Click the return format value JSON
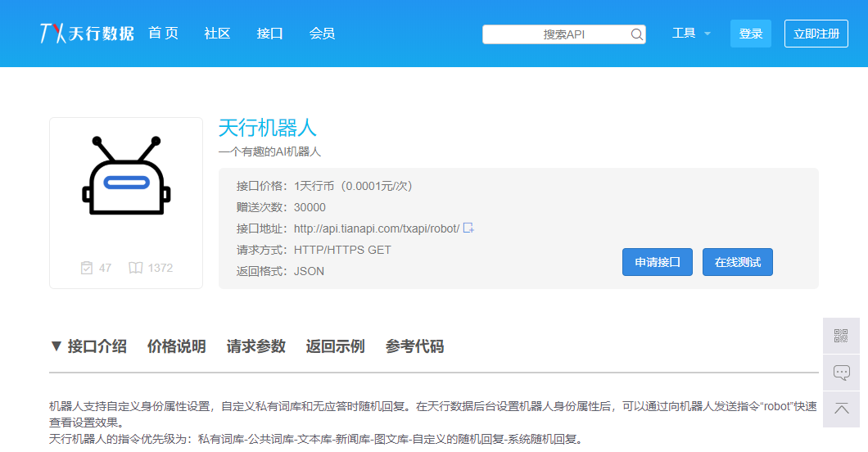868x452 pixels. 309,271
